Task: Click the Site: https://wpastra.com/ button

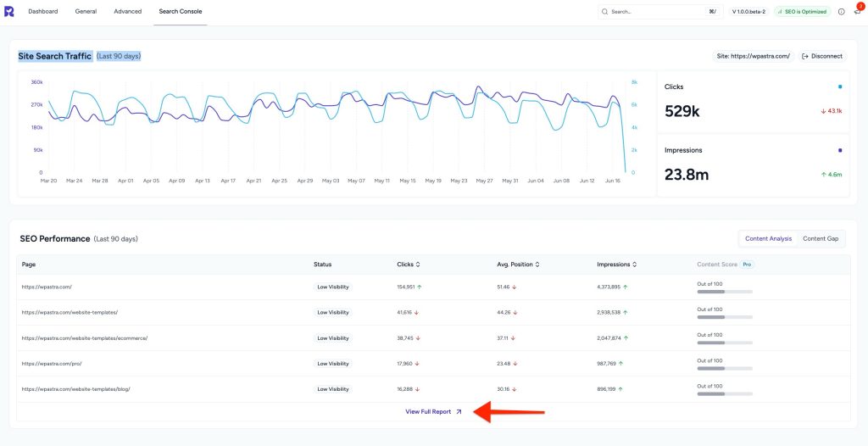Action: (x=754, y=57)
